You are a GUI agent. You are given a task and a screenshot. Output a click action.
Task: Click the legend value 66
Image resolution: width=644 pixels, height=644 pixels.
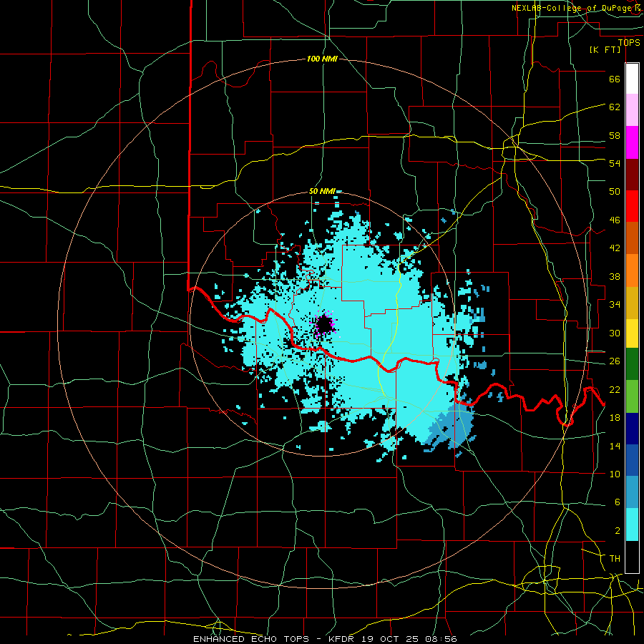click(x=615, y=79)
